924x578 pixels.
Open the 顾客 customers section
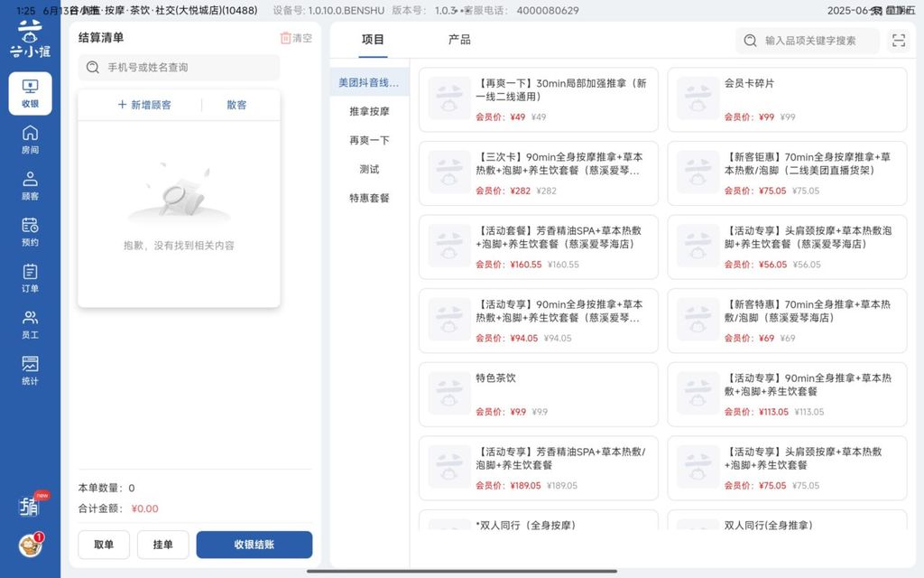tap(30, 186)
